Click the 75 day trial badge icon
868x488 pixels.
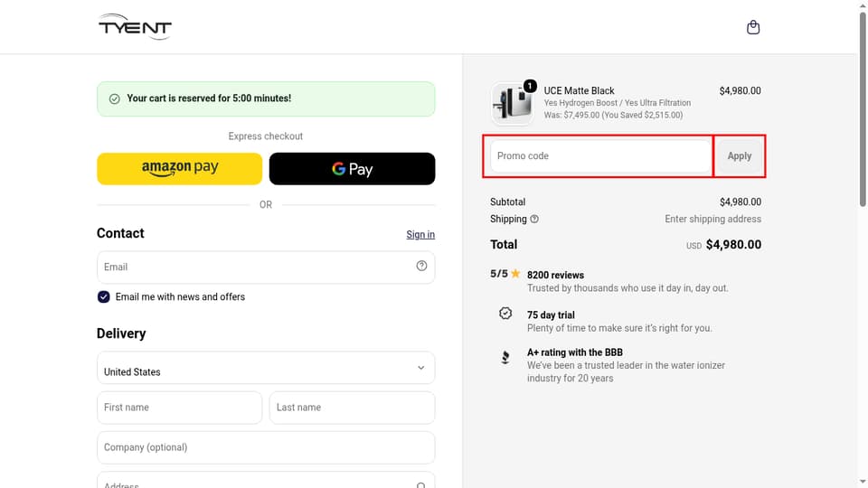coord(505,314)
